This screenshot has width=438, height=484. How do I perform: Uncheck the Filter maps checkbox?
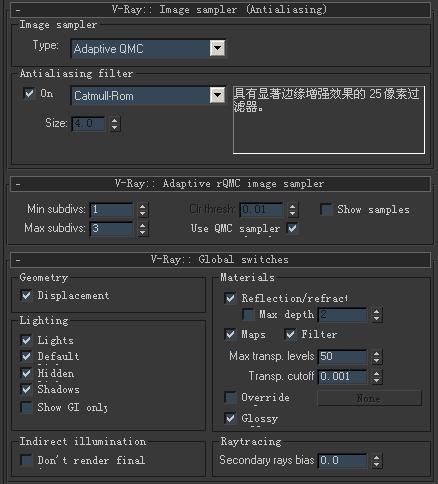tap(290, 334)
